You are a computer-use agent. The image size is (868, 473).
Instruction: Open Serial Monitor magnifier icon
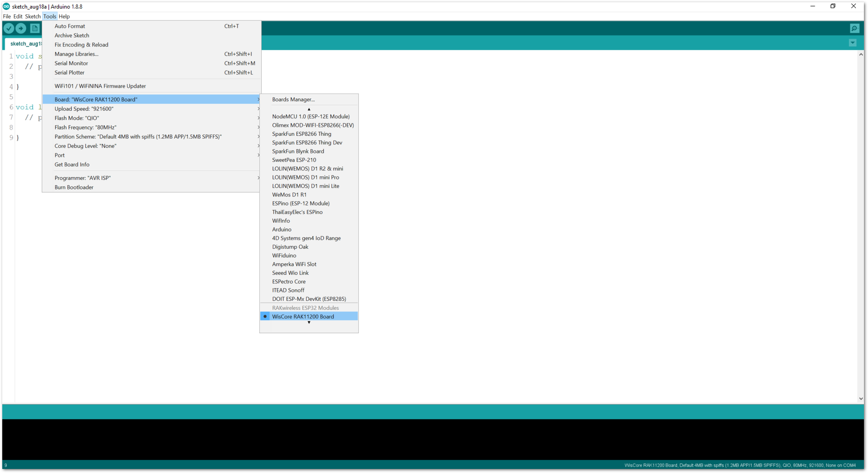click(854, 28)
